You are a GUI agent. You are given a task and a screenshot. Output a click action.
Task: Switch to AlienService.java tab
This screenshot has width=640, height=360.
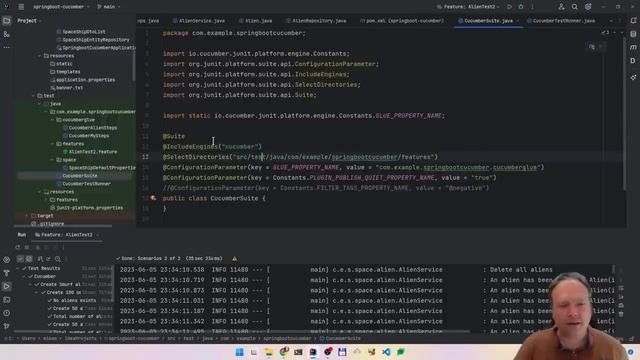tap(199, 21)
